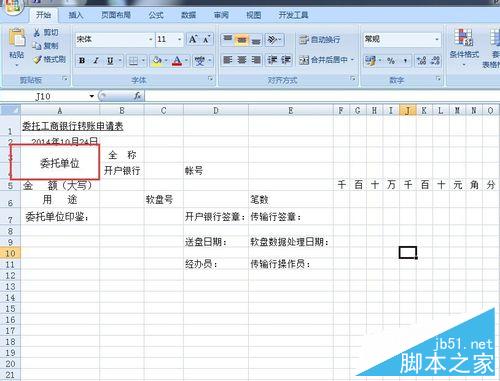Open fill color dropdown arrow

click(166, 61)
